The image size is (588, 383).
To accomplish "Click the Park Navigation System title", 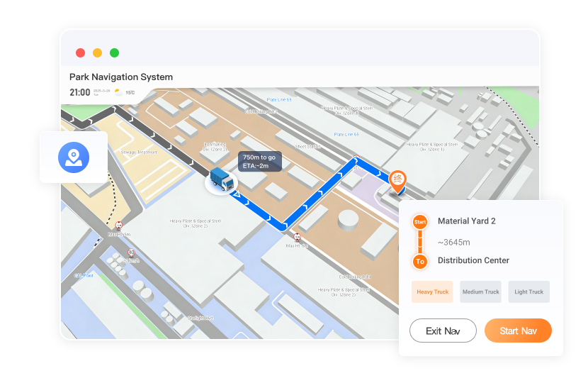I will (120, 77).
